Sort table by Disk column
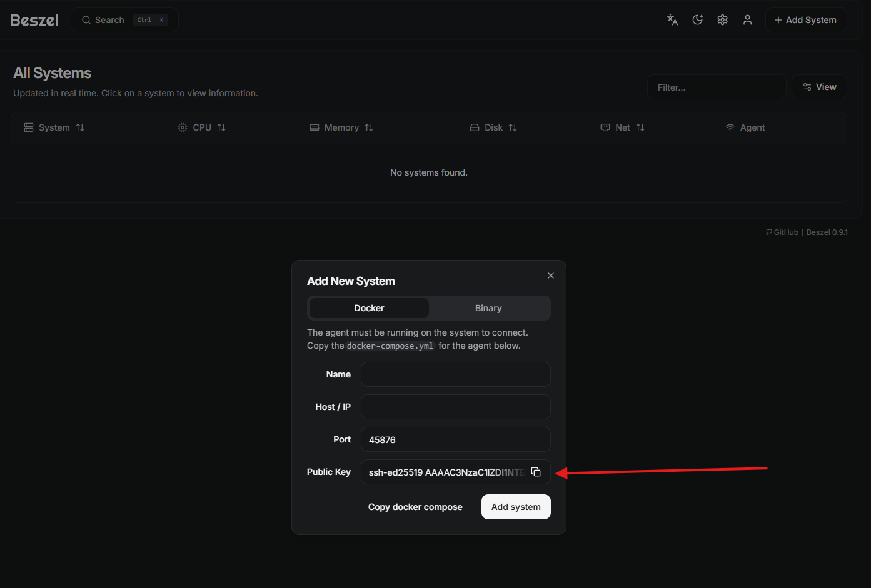Screen dimensions: 871x588 click(x=493, y=127)
